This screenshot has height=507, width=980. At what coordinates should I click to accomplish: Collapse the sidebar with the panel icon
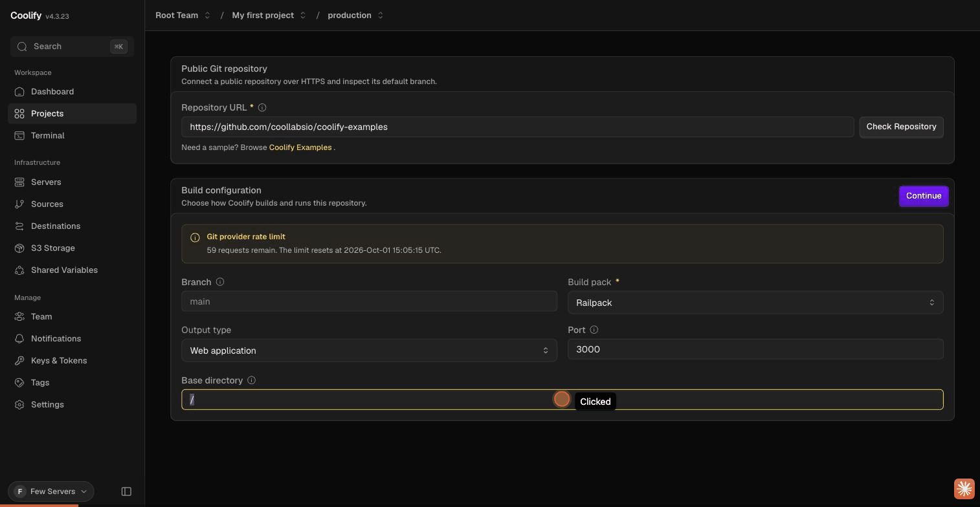126,491
